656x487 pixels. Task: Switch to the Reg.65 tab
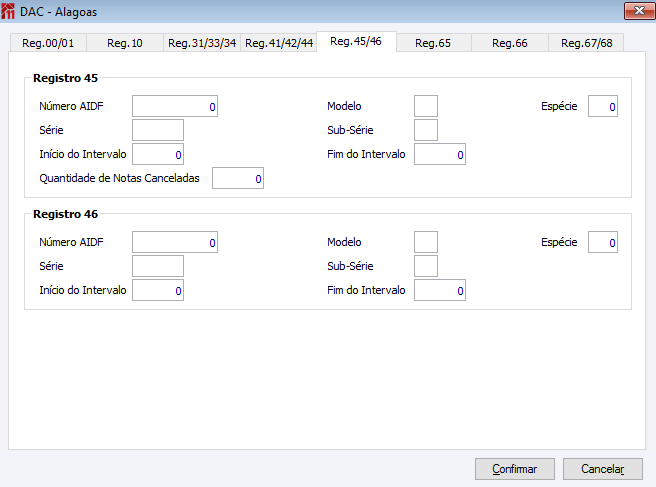click(433, 43)
